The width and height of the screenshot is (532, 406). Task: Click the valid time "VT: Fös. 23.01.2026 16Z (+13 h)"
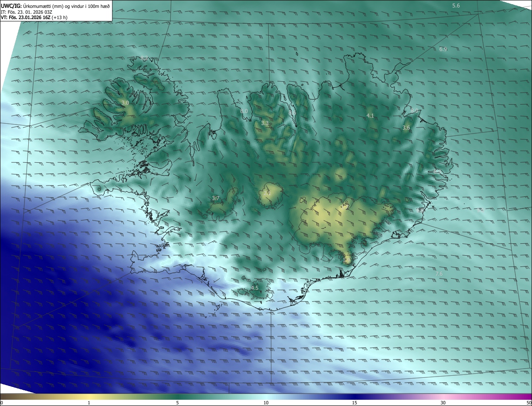35,17
